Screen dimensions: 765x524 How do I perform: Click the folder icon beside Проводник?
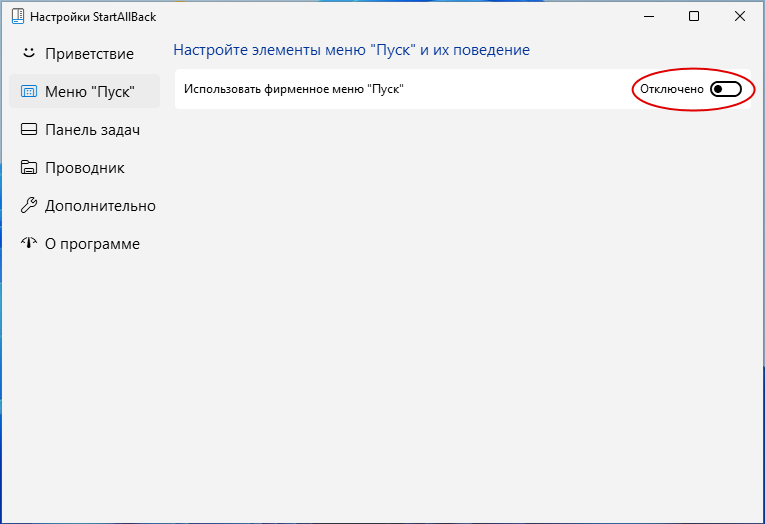(x=29, y=167)
